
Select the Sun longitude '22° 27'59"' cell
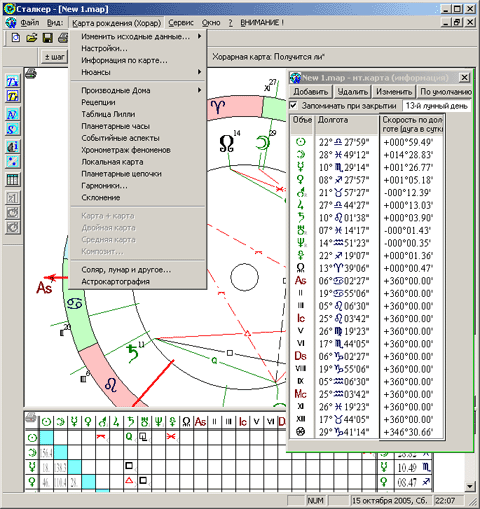point(344,142)
